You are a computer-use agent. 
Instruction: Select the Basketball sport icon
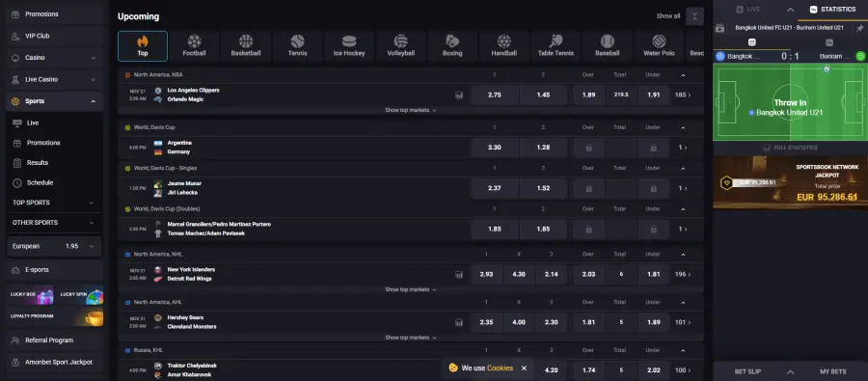[246, 46]
